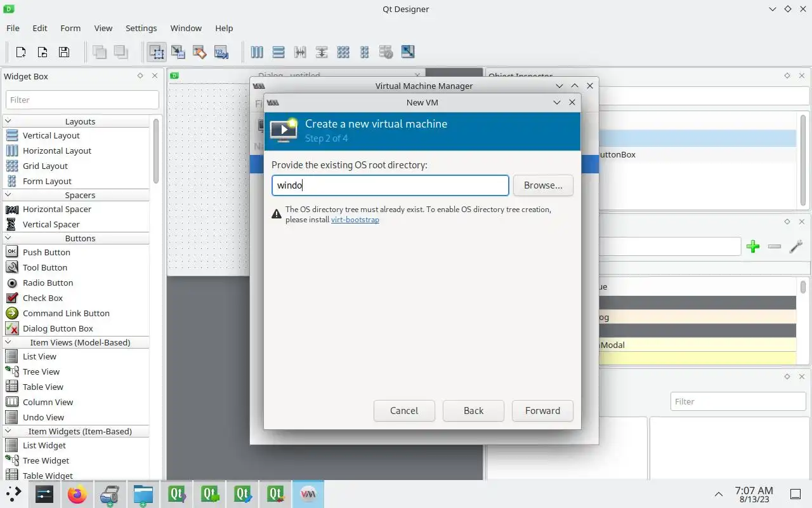Open the View menu

click(103, 28)
